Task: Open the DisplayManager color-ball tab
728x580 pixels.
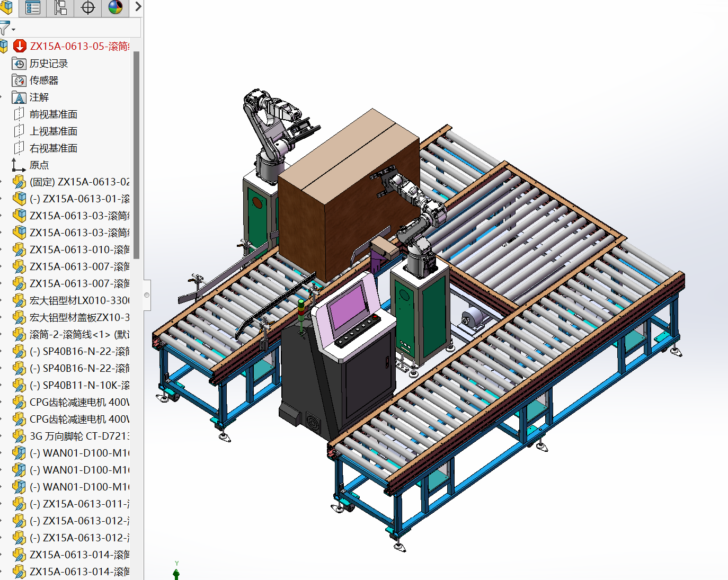Action: click(116, 7)
